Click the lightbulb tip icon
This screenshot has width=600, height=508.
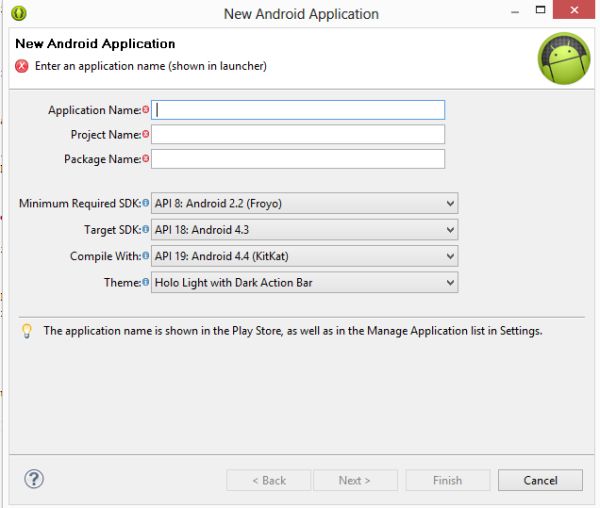click(27, 331)
